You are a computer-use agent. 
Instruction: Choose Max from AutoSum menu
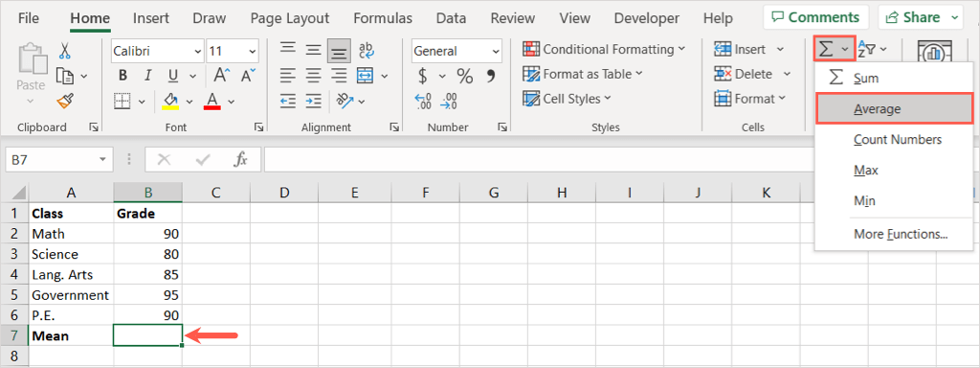pyautogui.click(x=894, y=171)
